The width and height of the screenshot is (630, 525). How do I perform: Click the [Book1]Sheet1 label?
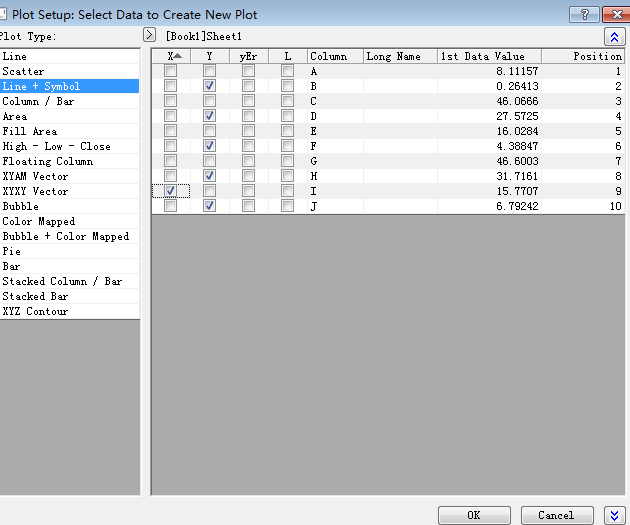coord(204,37)
